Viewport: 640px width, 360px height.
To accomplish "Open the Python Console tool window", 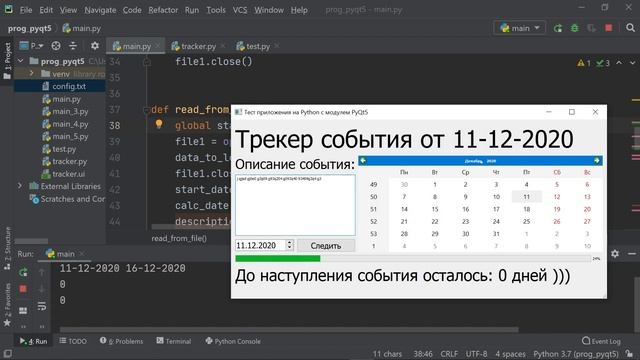I will pyautogui.click(x=233, y=341).
